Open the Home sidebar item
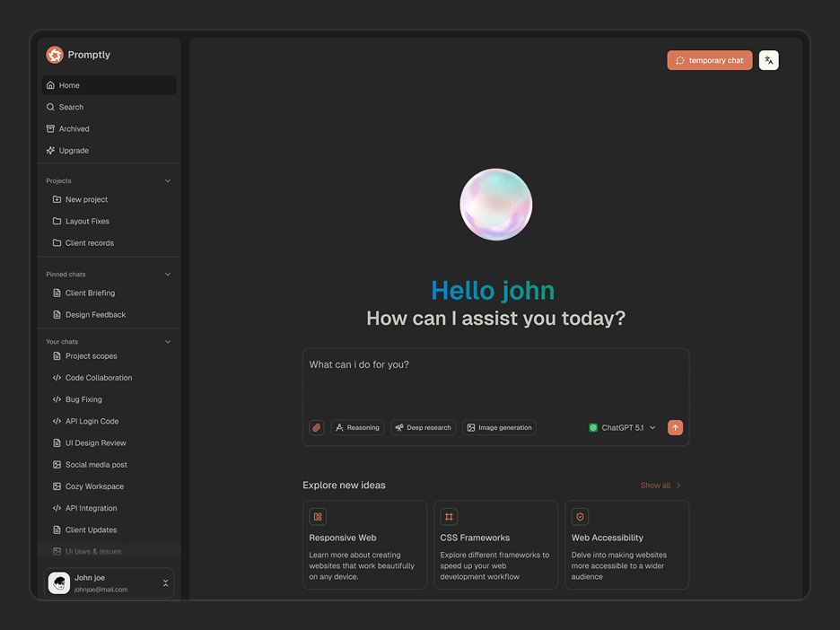The height and width of the screenshot is (630, 840). point(109,85)
